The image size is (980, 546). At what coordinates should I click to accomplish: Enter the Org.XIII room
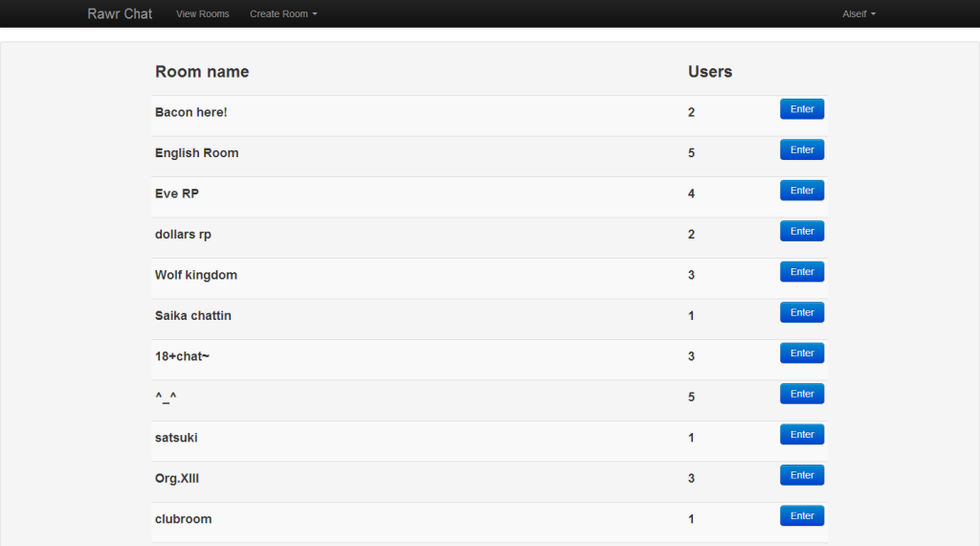coord(802,475)
